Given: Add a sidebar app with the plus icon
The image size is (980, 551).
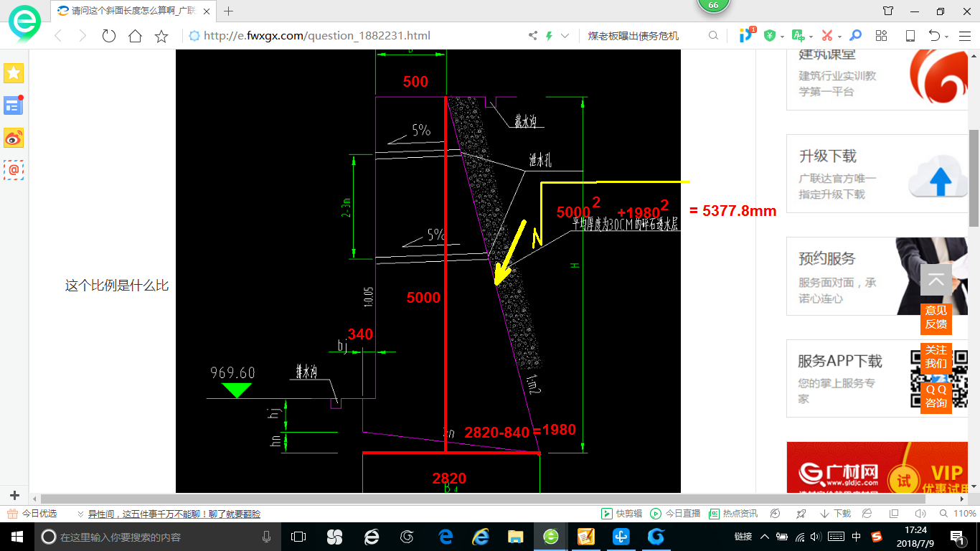Looking at the screenshot, I should coord(14,495).
